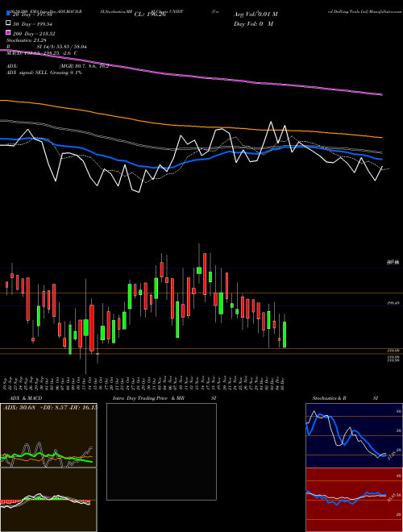Click the 'Avg Vol: 0.01 M' text
This screenshot has width=403, height=532.
pos(256,15)
